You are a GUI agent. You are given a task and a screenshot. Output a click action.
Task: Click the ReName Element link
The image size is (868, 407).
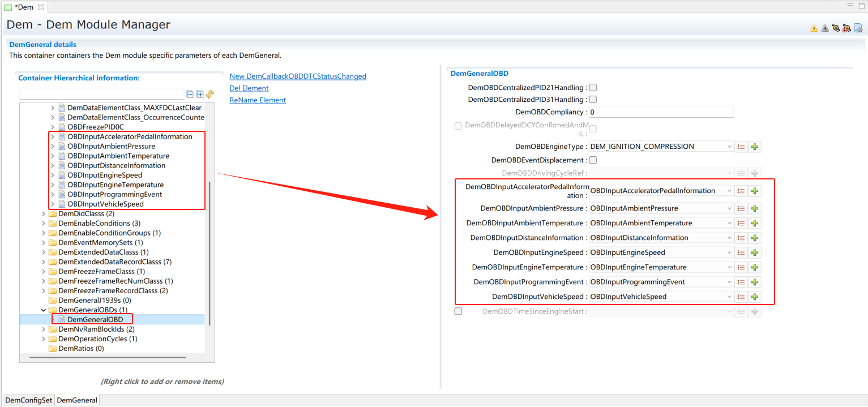258,100
